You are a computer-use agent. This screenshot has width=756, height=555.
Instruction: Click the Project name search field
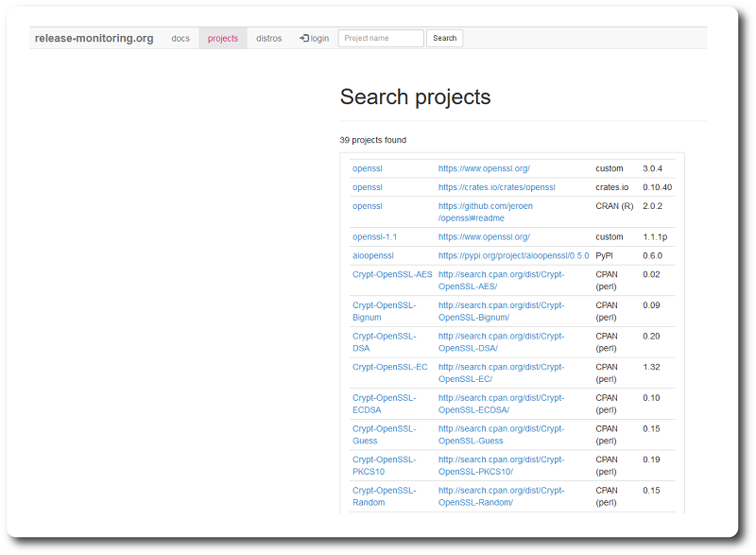click(x=381, y=38)
